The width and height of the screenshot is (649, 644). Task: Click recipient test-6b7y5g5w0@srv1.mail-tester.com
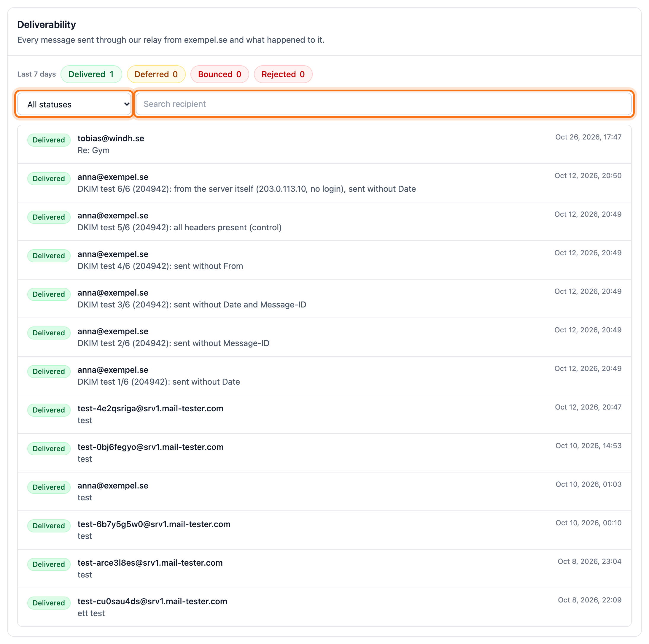[154, 524]
